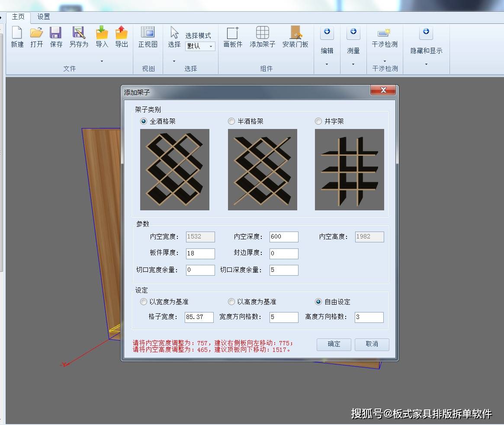Click the 导出 (Export) icon
The height and width of the screenshot is (425, 504).
[x=122, y=33]
